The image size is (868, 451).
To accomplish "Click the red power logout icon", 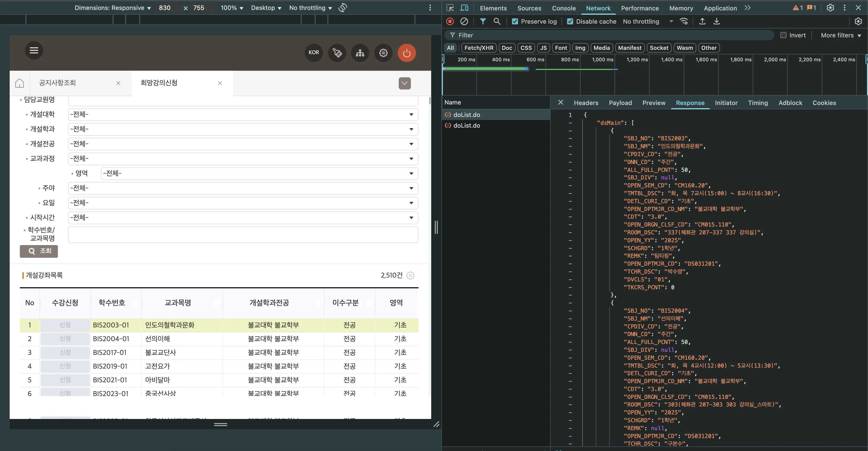I will click(x=406, y=53).
